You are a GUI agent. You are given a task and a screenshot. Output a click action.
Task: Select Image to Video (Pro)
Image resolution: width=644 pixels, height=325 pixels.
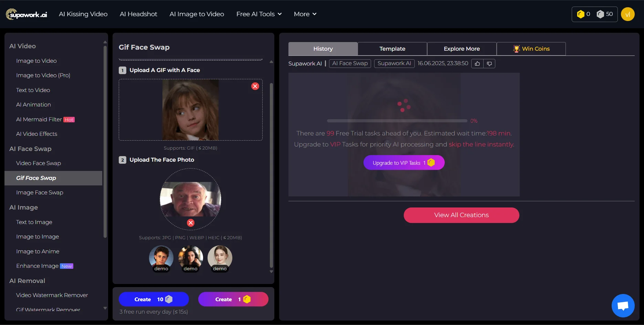[x=43, y=75]
